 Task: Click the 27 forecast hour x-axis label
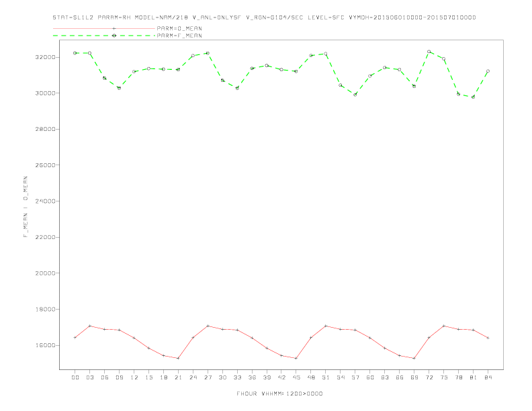208,377
